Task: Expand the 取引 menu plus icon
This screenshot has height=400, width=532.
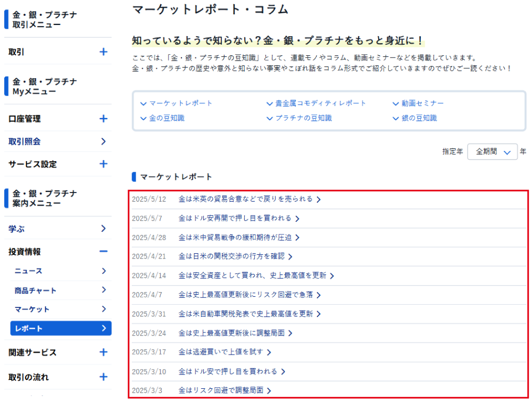Action: point(103,52)
